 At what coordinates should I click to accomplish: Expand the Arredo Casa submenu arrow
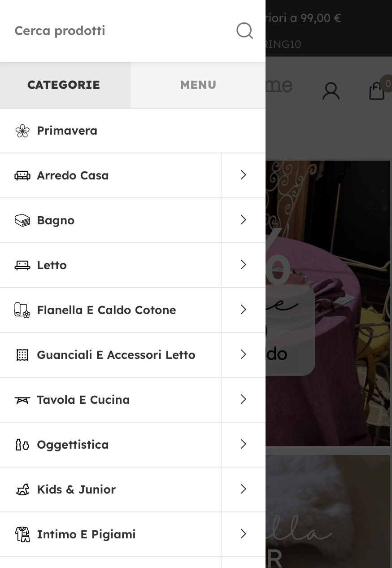(244, 175)
